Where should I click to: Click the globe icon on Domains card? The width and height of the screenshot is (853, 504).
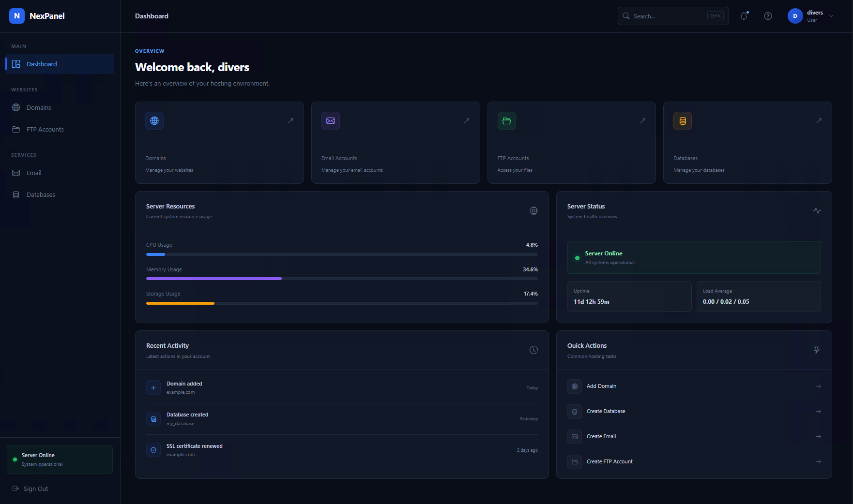(154, 121)
